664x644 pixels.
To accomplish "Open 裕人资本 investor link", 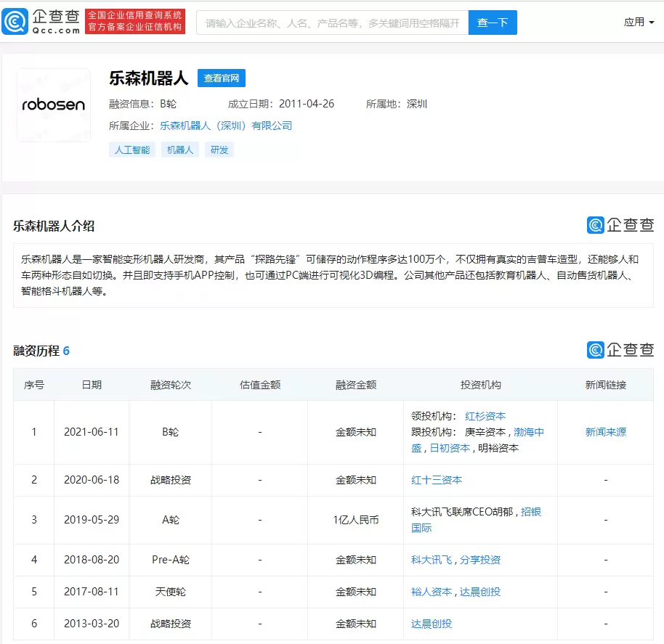I will click(x=432, y=592).
